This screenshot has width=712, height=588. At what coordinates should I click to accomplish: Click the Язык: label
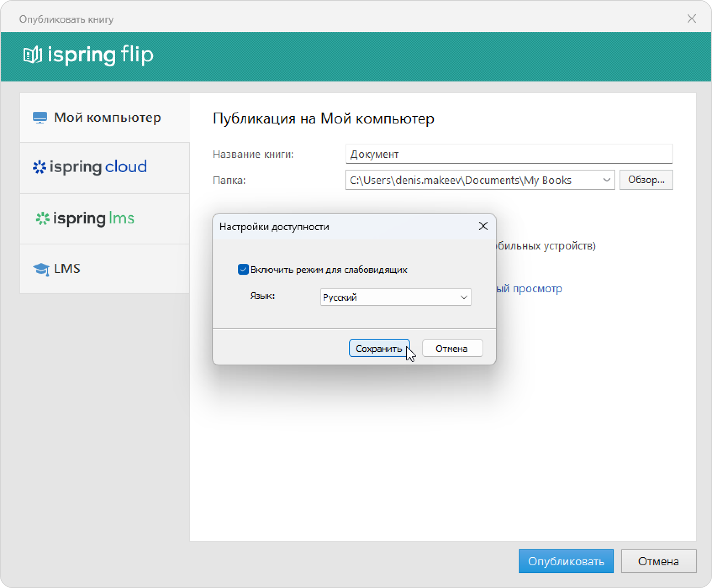click(x=263, y=296)
